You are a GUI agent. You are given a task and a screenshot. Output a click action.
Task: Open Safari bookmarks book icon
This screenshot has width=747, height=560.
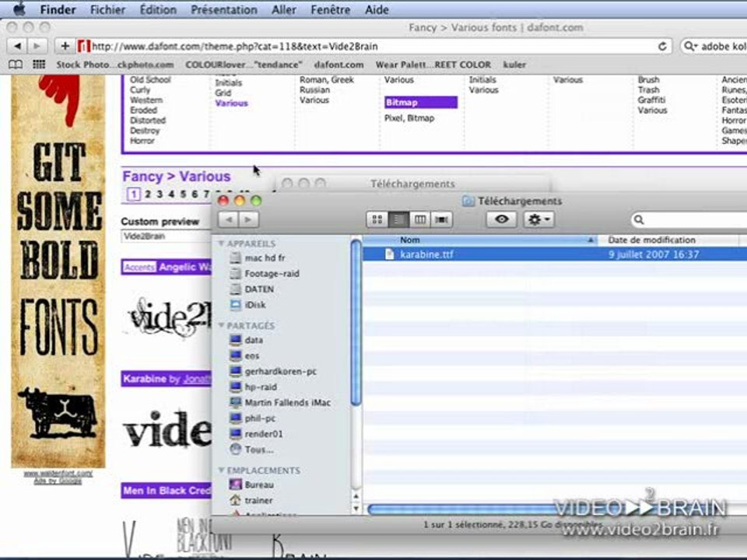tap(16, 65)
